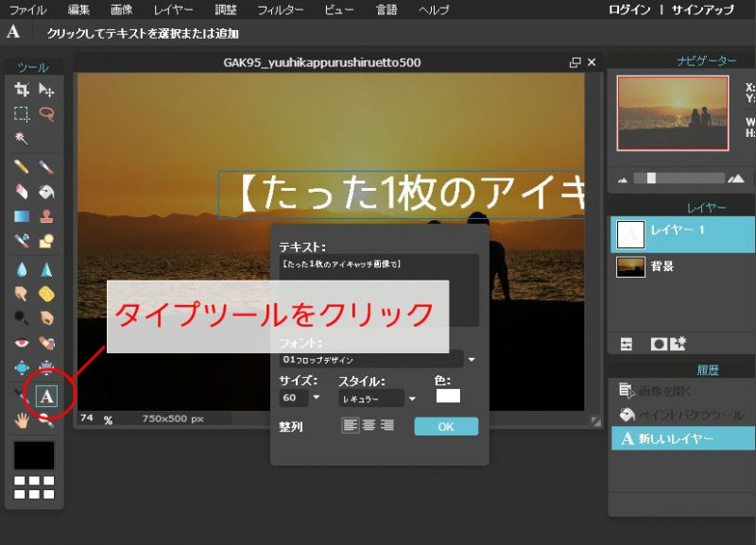Screen dimensions: 756x545
Task: Open the ヘルプ menu
Action: point(434,9)
